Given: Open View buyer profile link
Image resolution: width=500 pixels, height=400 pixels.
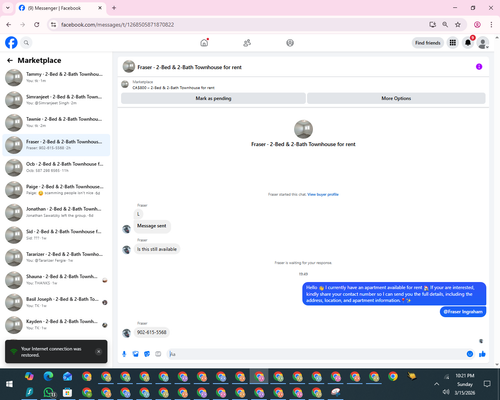Looking at the screenshot, I should pyautogui.click(x=323, y=194).
